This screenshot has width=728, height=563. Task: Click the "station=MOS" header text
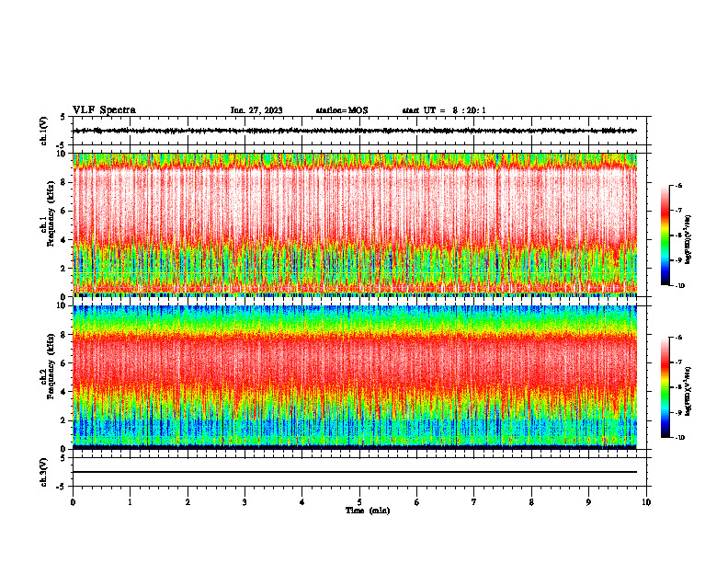coord(342,110)
